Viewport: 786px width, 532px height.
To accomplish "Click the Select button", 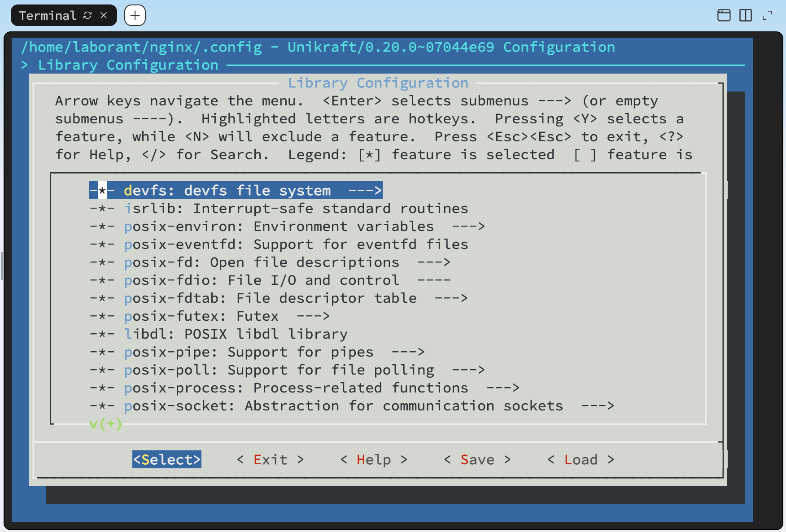I will tap(166, 459).
